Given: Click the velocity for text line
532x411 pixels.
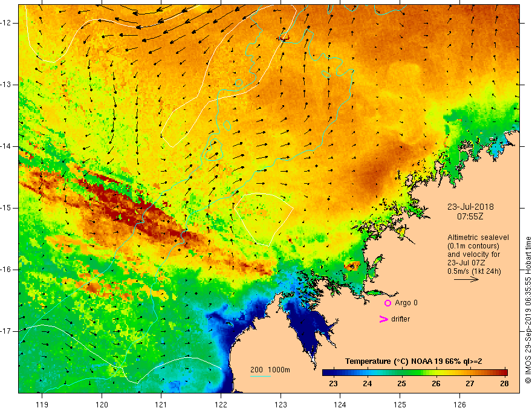Looking at the screenshot, I should click(x=474, y=254).
